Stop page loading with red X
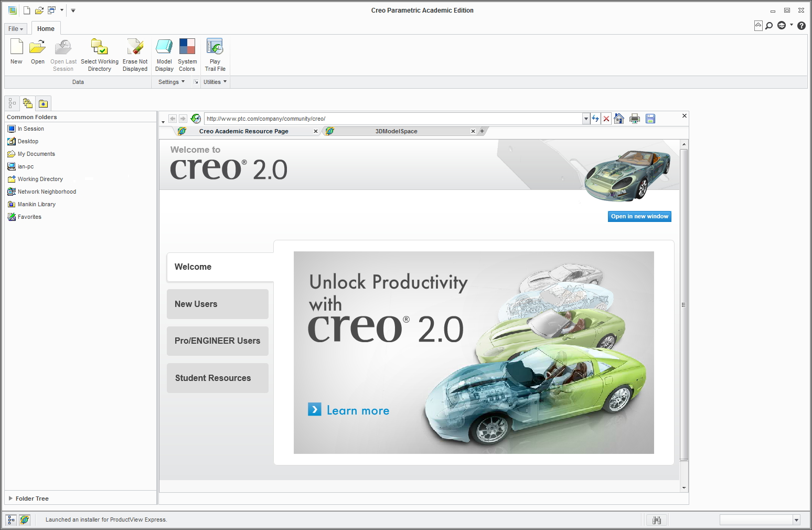The image size is (812, 530). 606,119
